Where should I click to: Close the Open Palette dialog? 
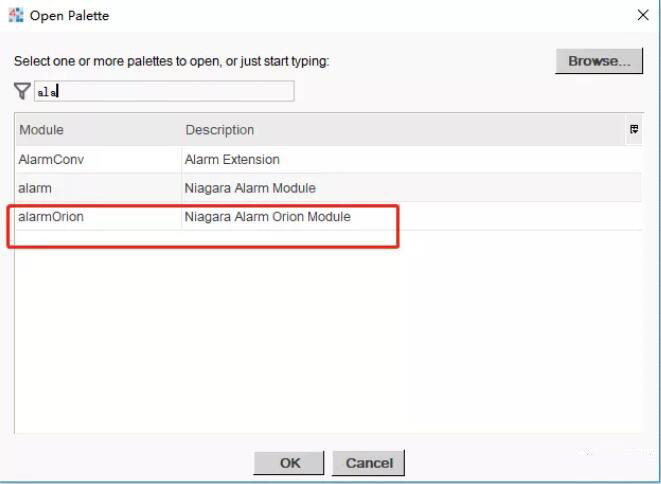point(643,15)
